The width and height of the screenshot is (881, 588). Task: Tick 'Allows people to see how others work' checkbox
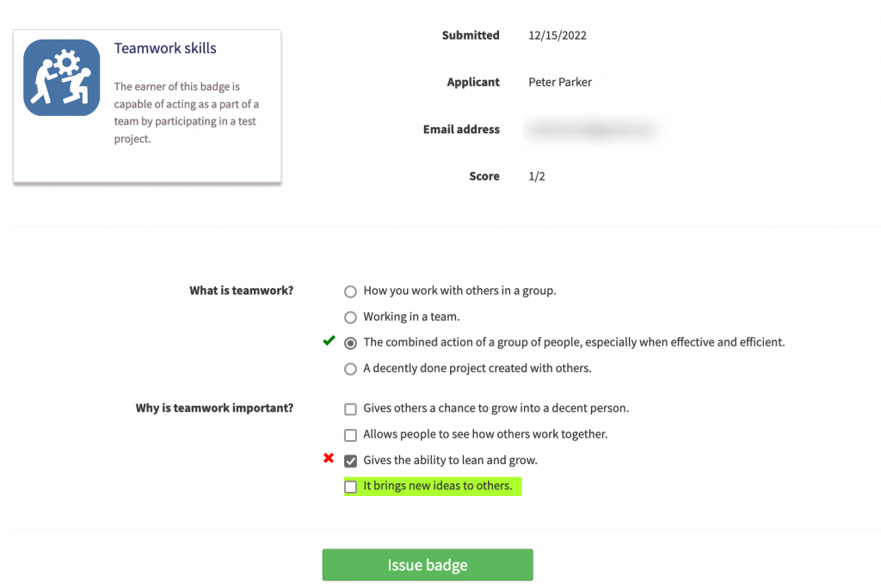tap(350, 435)
